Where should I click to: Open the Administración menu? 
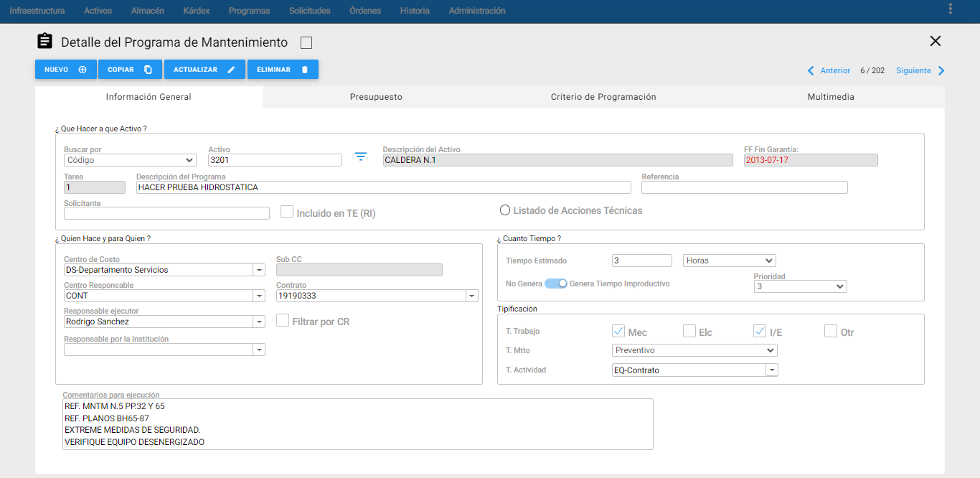[x=477, y=11]
